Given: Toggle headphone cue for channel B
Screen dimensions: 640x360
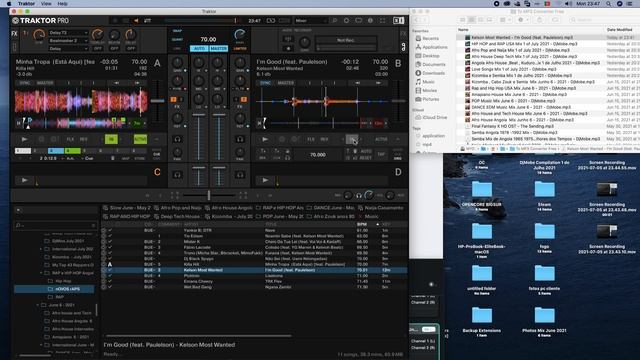Looking at the screenshot, I should pyautogui.click(x=240, y=139).
